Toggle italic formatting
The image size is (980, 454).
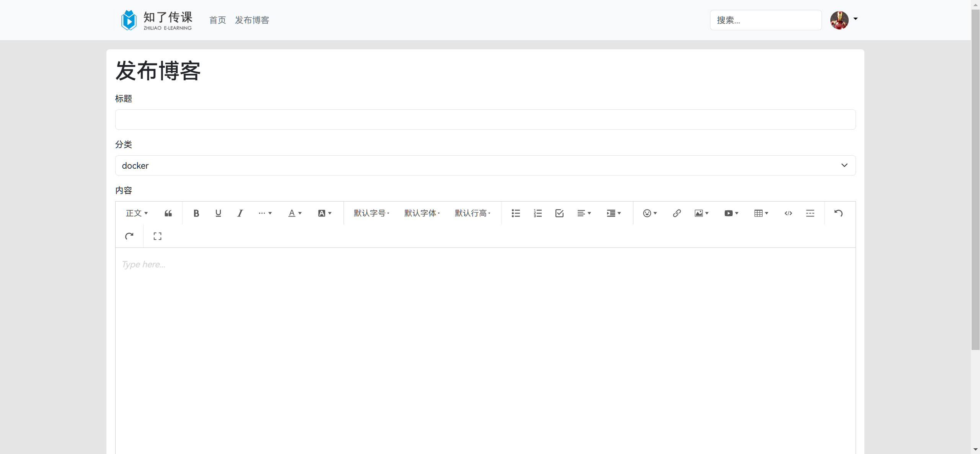tap(240, 213)
